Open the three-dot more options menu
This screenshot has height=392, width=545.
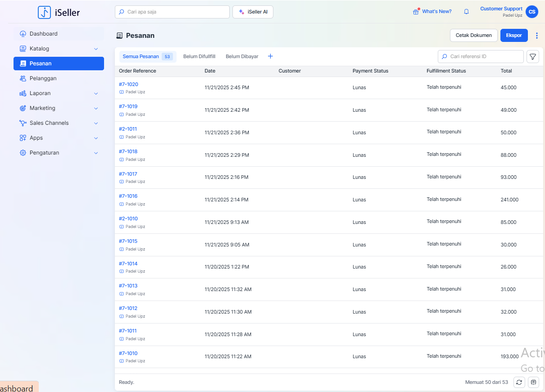(536, 36)
